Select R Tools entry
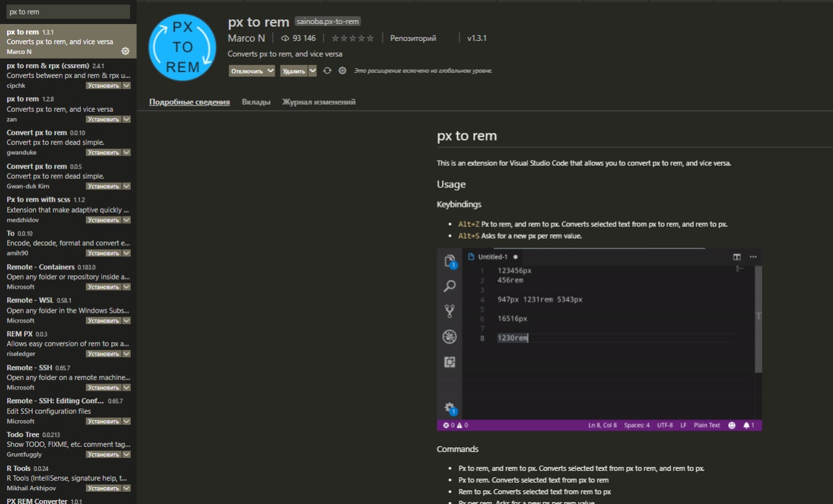The image size is (833, 504). (x=68, y=479)
